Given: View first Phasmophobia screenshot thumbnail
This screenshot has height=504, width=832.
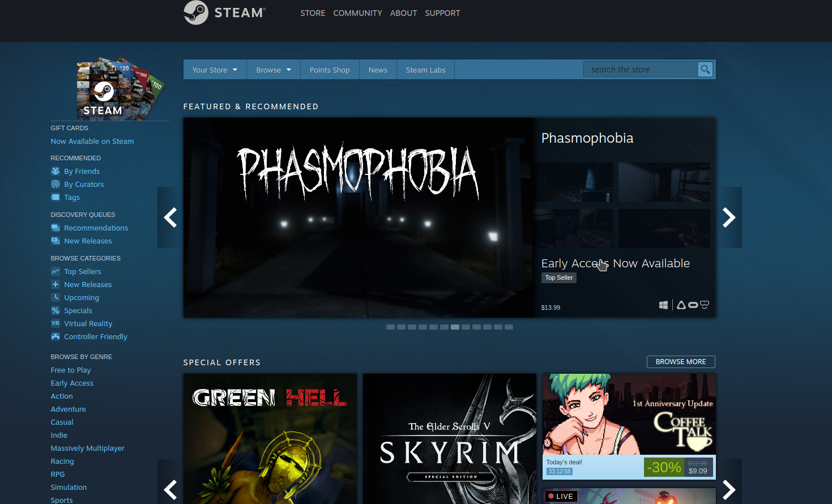Looking at the screenshot, I should point(573,182).
